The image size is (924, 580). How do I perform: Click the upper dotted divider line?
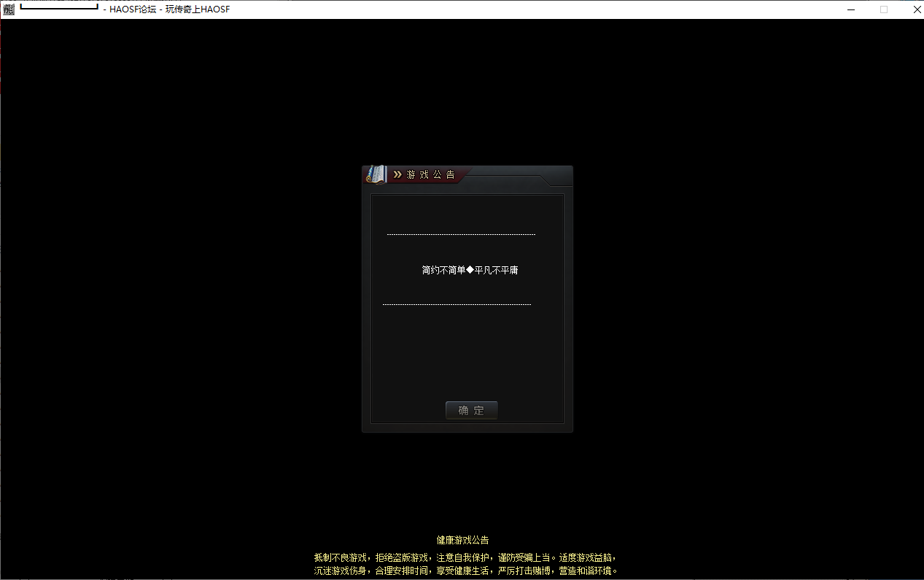[461, 234]
